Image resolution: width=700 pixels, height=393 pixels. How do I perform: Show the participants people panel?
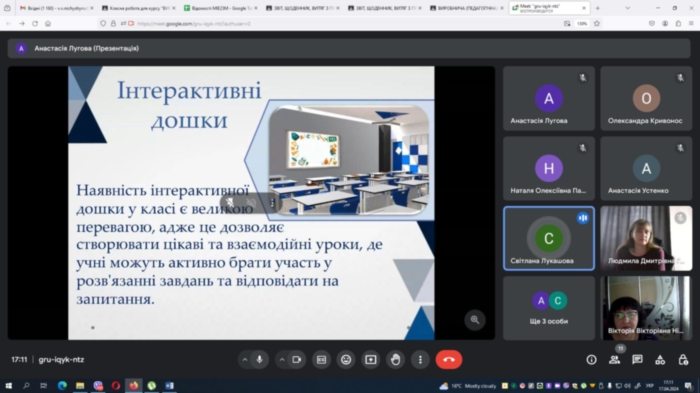(614, 360)
